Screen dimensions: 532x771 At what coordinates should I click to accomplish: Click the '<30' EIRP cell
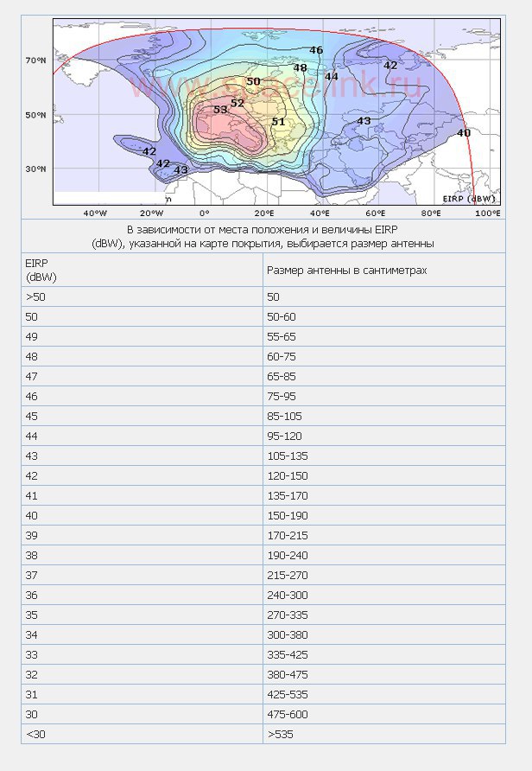142,734
